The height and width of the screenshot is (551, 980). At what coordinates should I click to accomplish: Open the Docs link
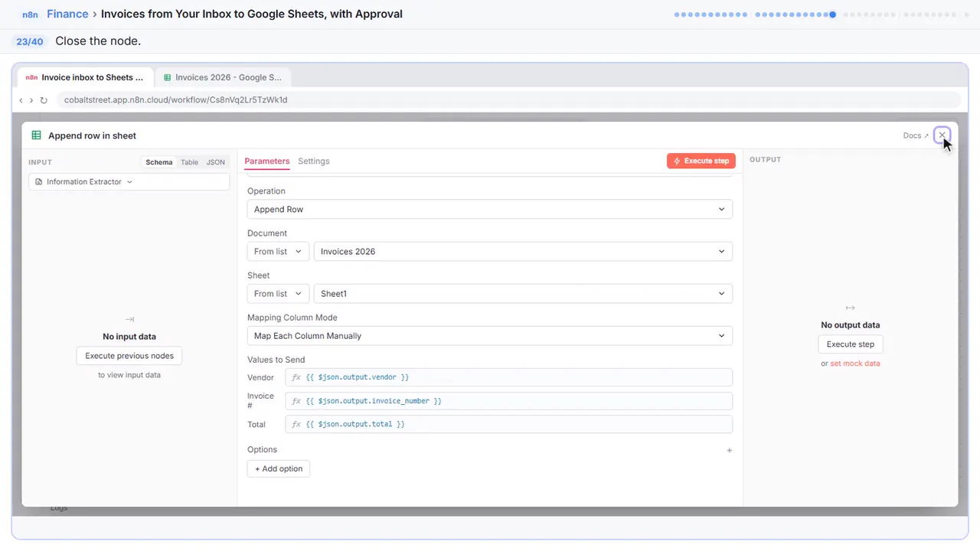coord(916,135)
